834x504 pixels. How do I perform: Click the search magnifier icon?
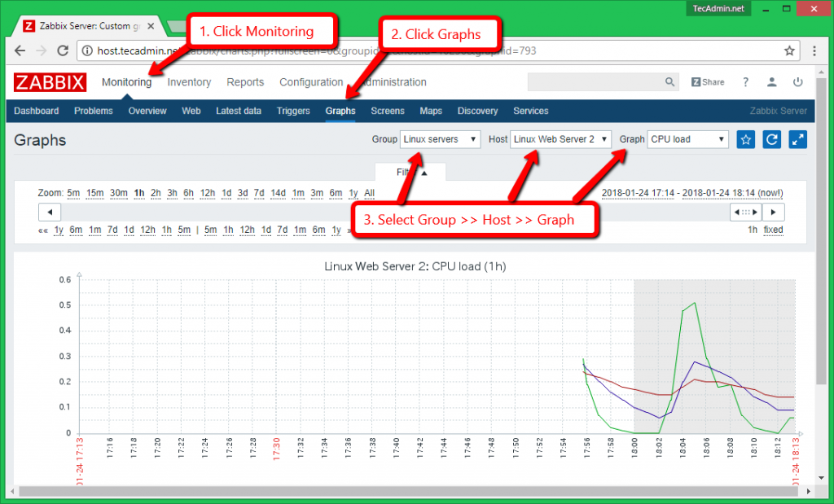point(669,82)
